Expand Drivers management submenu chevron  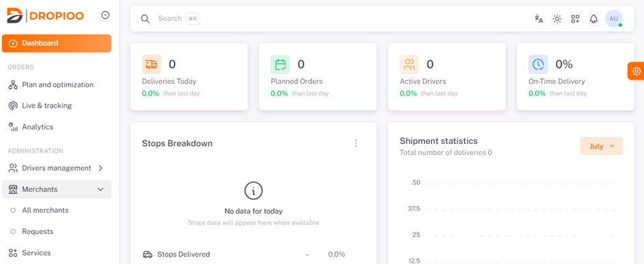coord(101,168)
